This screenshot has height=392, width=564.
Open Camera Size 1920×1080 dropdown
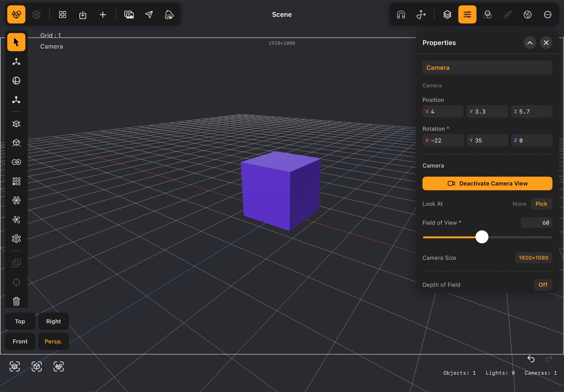point(533,258)
